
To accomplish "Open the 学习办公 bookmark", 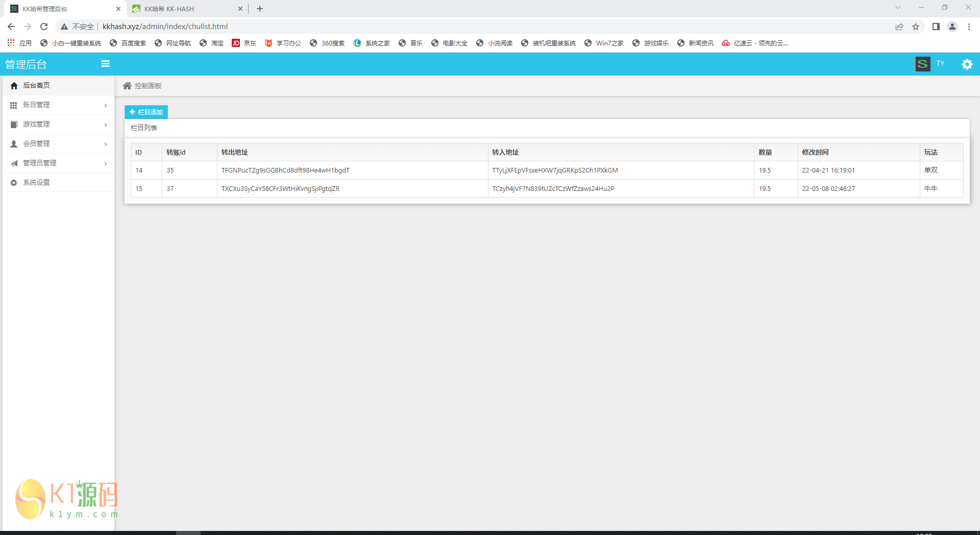I will [x=283, y=43].
